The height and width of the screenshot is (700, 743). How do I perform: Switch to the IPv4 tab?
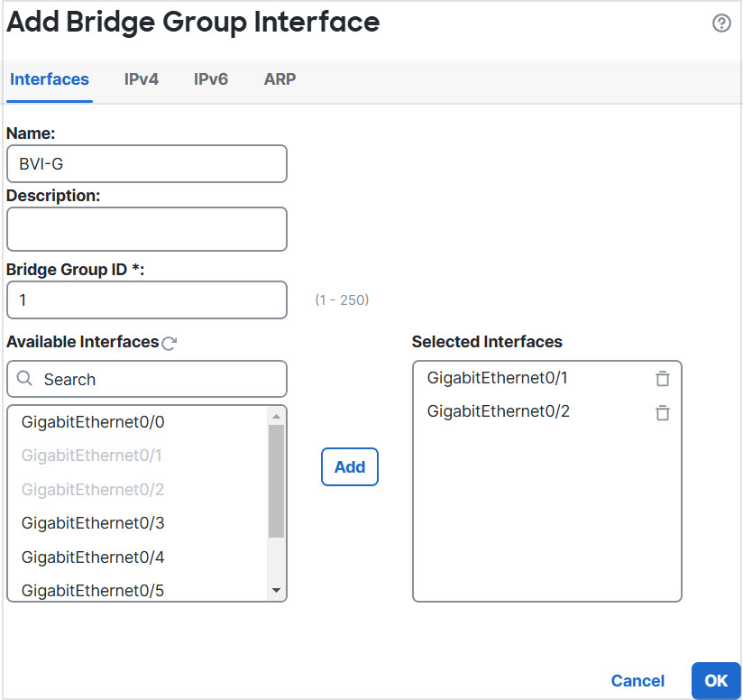coord(142,79)
